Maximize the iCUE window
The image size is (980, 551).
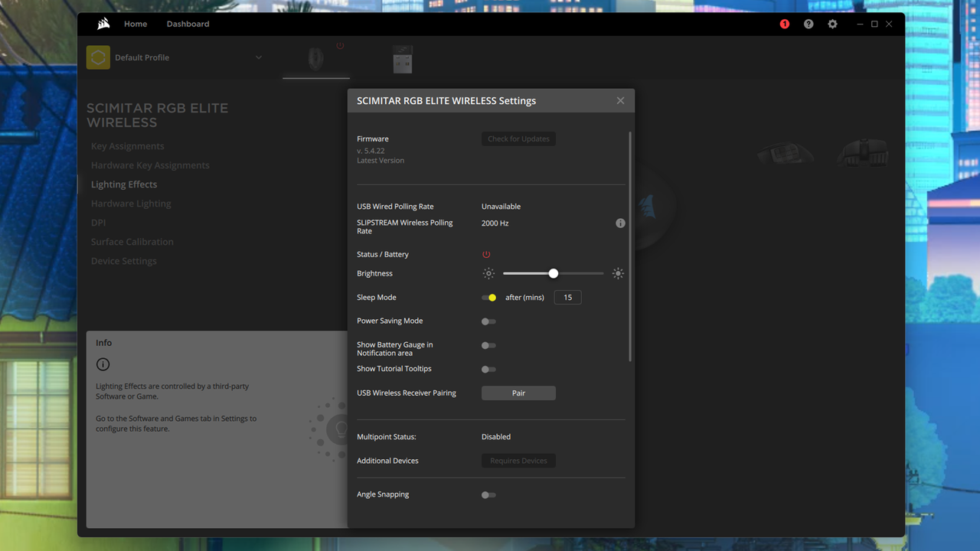(x=874, y=24)
